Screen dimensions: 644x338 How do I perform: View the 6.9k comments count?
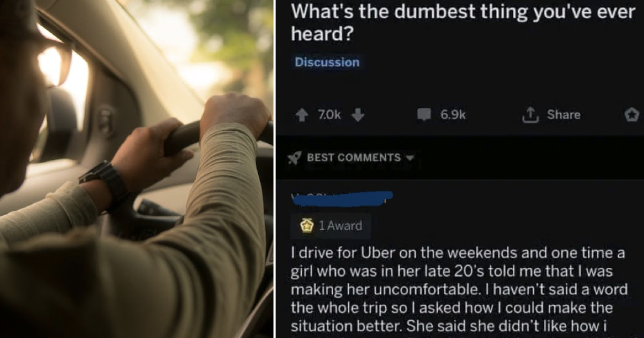[453, 115]
